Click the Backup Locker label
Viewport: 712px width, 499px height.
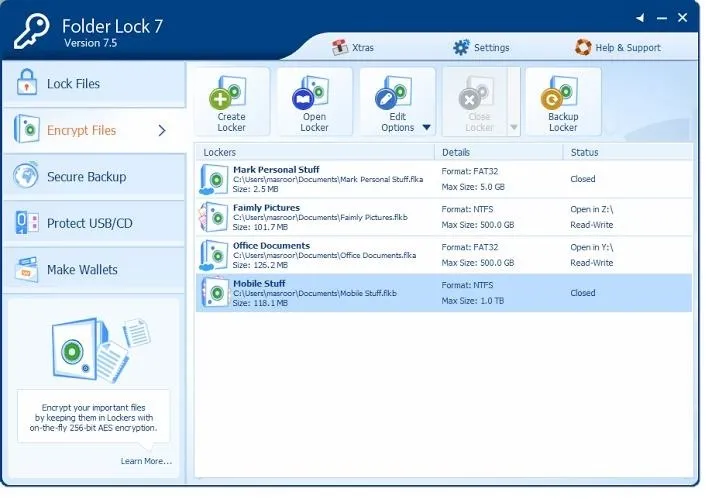(x=563, y=122)
